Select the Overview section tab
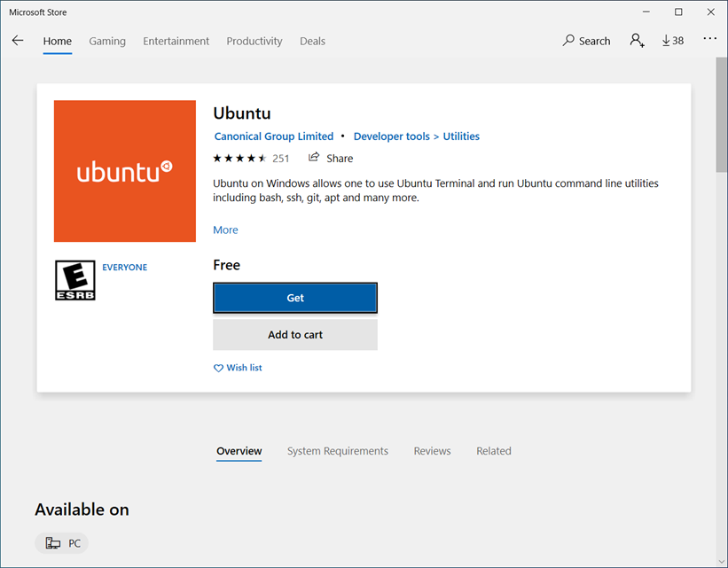Viewport: 728px width, 568px height. pyautogui.click(x=239, y=451)
